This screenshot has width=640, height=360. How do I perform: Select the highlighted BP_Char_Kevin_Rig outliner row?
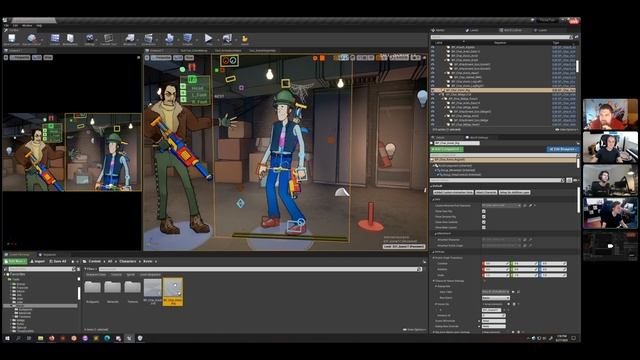504,90
